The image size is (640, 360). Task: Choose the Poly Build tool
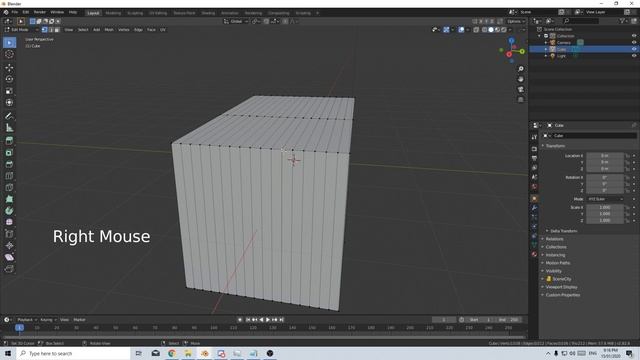9,199
